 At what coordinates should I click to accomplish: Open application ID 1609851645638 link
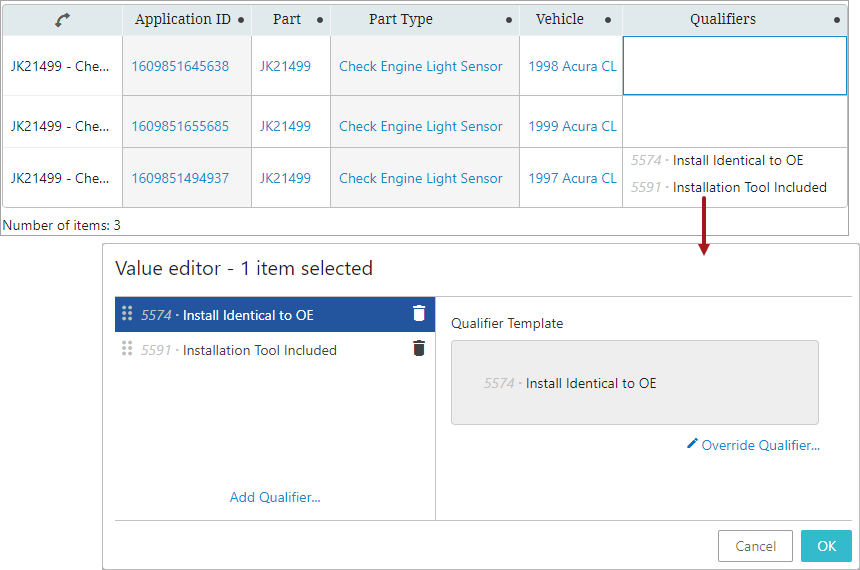click(x=180, y=67)
